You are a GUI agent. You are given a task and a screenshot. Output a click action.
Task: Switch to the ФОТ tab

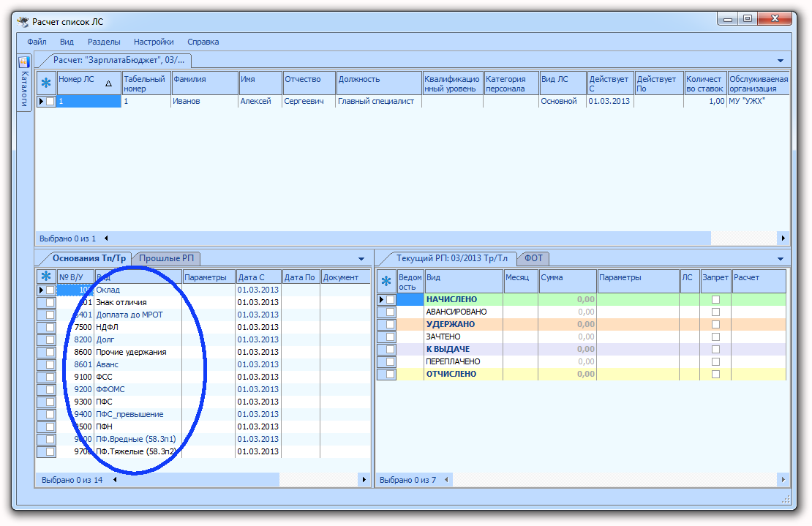pos(533,258)
